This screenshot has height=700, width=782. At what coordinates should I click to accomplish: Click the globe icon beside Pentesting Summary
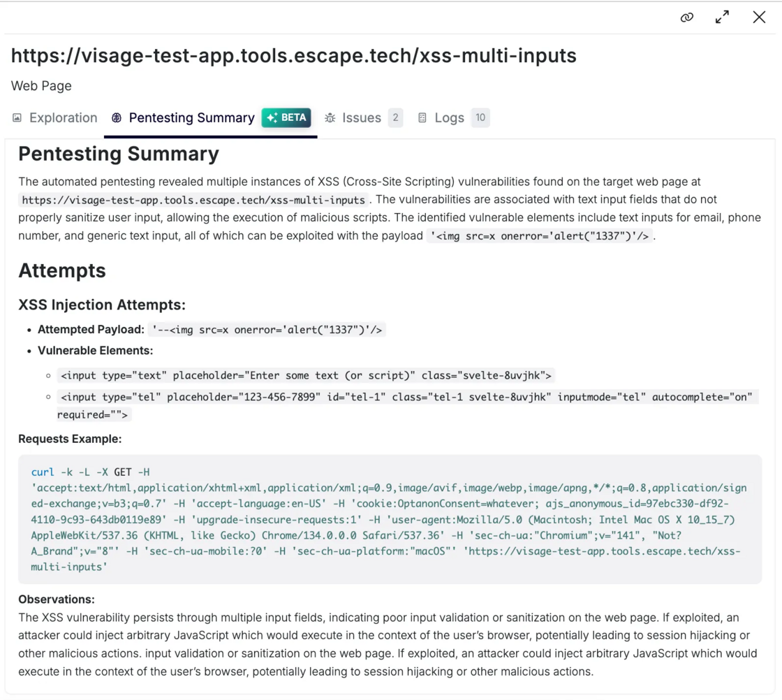pos(117,118)
